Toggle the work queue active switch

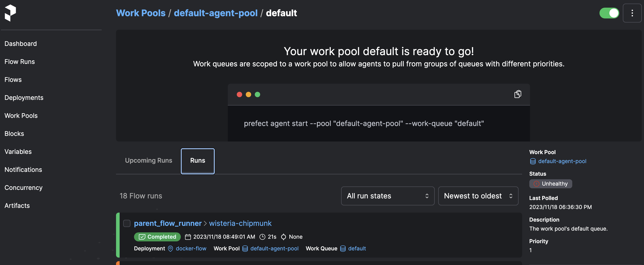coord(609,13)
